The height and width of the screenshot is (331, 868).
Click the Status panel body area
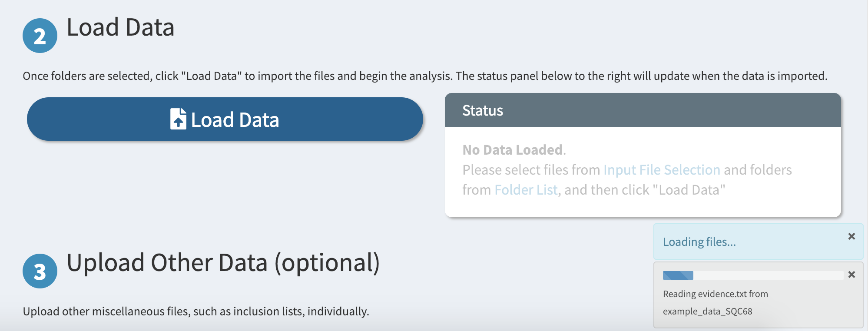tap(643, 172)
